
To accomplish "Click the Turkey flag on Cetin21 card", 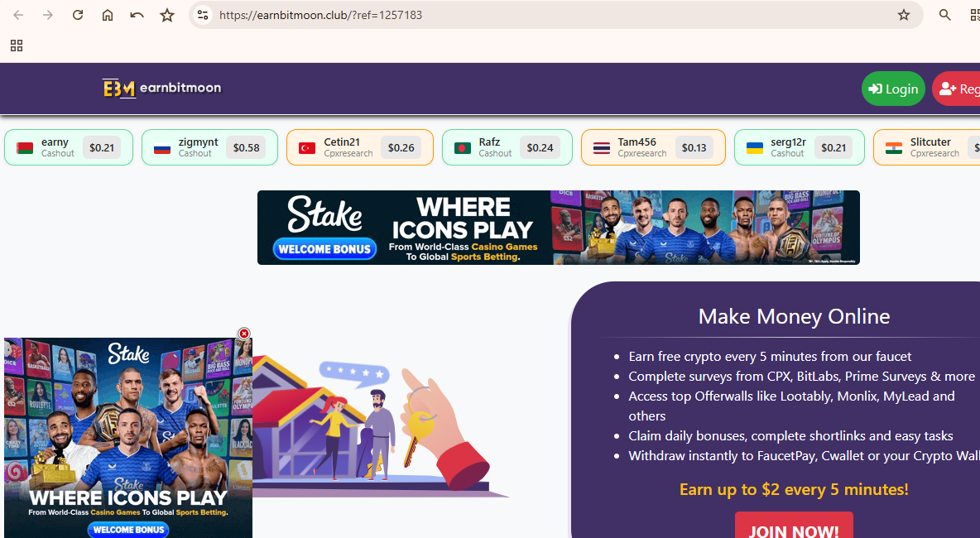I will click(x=307, y=148).
